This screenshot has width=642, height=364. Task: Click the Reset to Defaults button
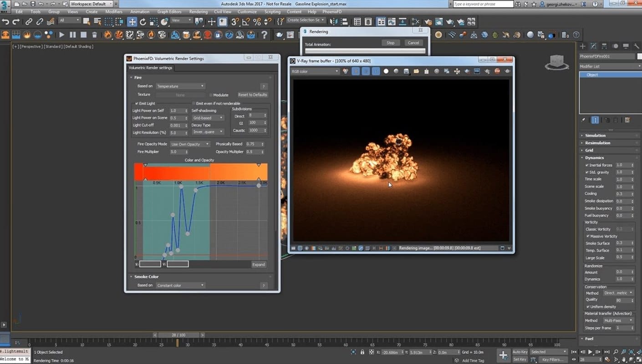[x=252, y=95]
